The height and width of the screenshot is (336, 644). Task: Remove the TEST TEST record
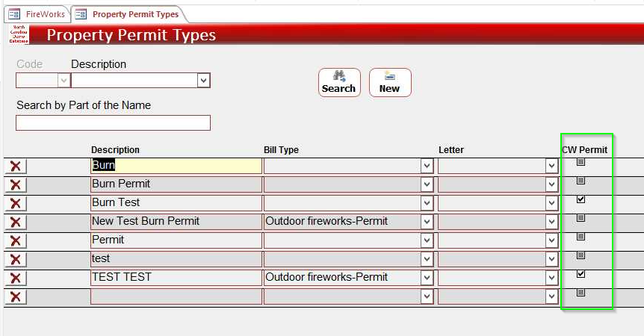[x=15, y=278]
